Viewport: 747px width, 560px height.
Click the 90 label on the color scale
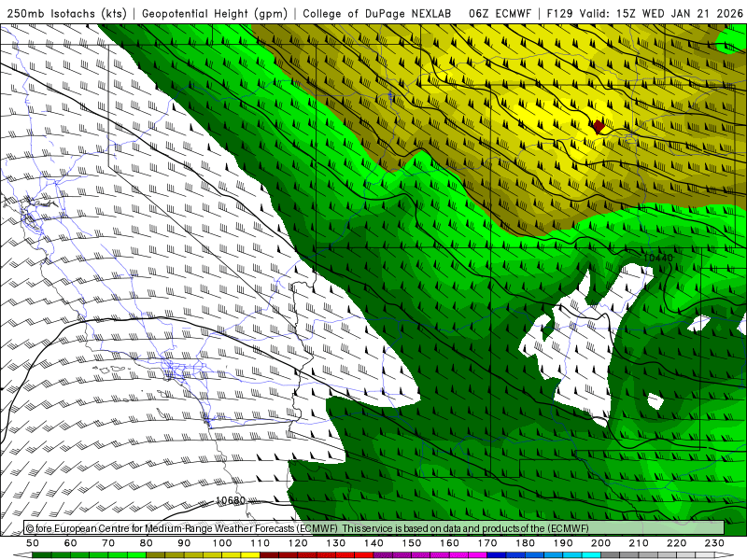point(184,543)
